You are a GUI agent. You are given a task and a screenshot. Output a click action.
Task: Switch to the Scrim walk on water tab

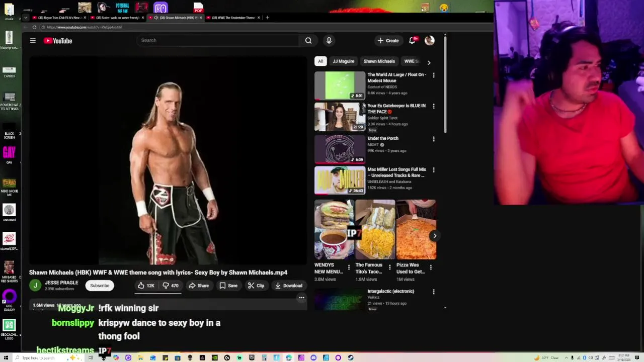point(118,18)
